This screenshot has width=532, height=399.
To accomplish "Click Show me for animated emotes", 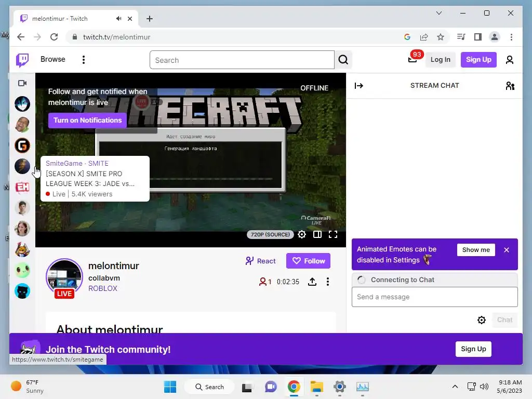I will [476, 250].
